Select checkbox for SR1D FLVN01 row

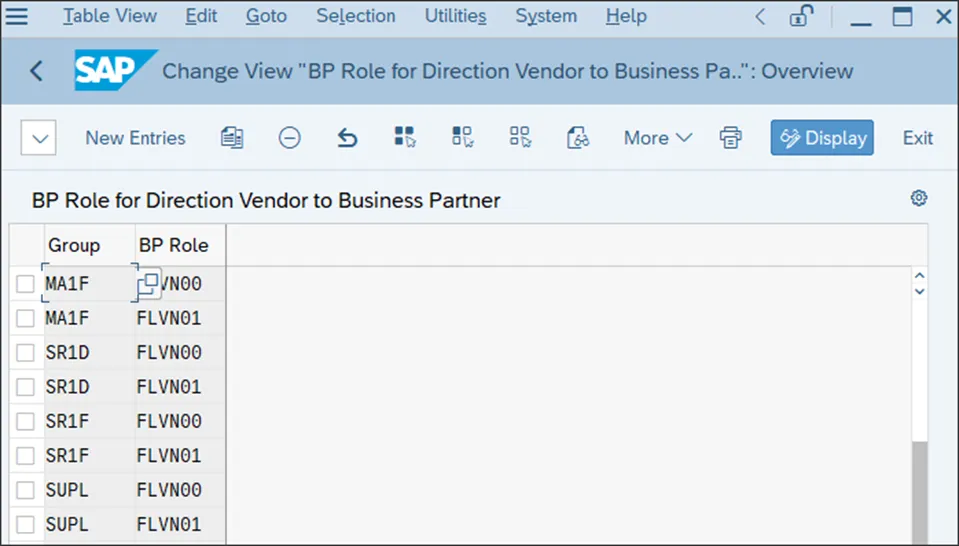click(25, 386)
